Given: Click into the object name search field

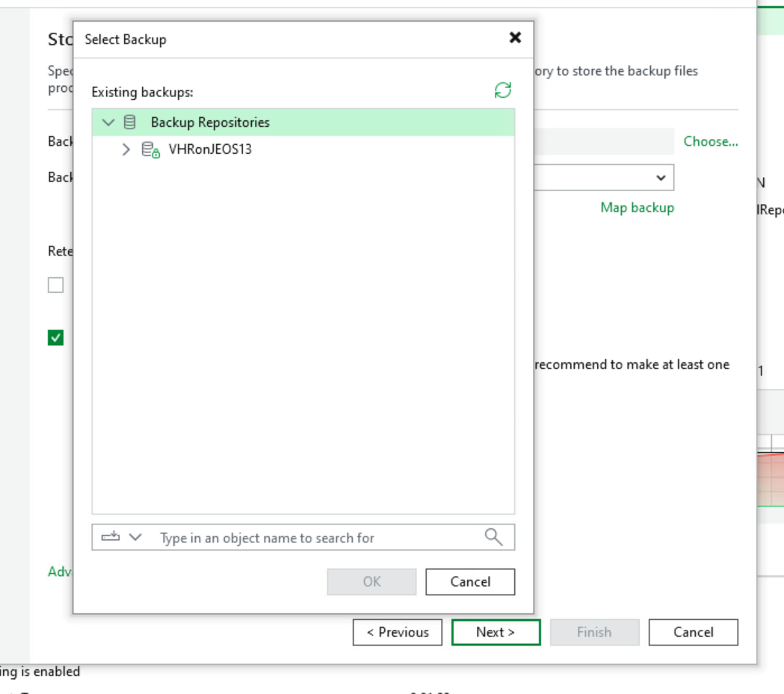Looking at the screenshot, I should pos(314,538).
